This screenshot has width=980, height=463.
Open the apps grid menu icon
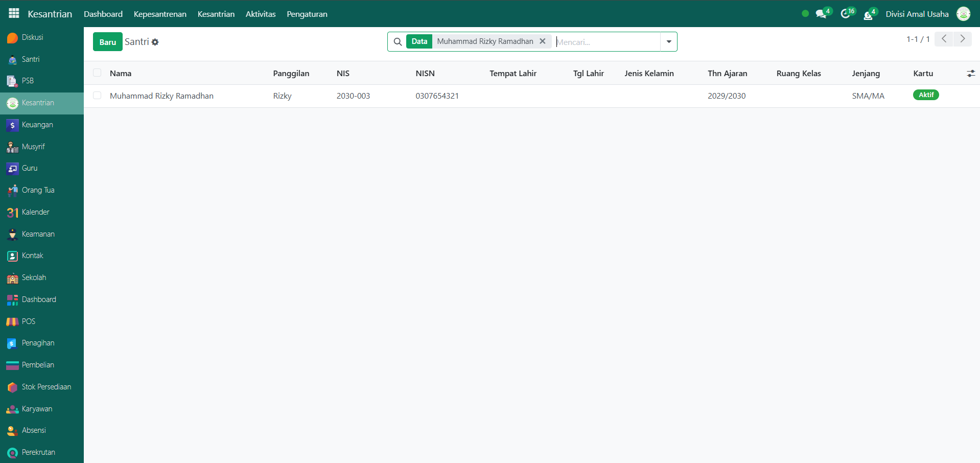coord(14,14)
